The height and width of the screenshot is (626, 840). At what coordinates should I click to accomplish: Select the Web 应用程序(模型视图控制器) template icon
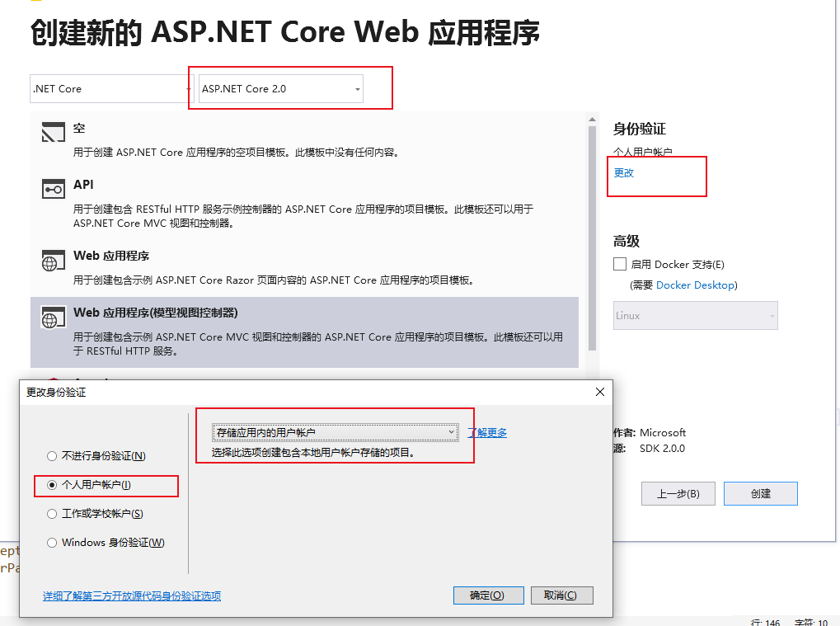click(53, 318)
